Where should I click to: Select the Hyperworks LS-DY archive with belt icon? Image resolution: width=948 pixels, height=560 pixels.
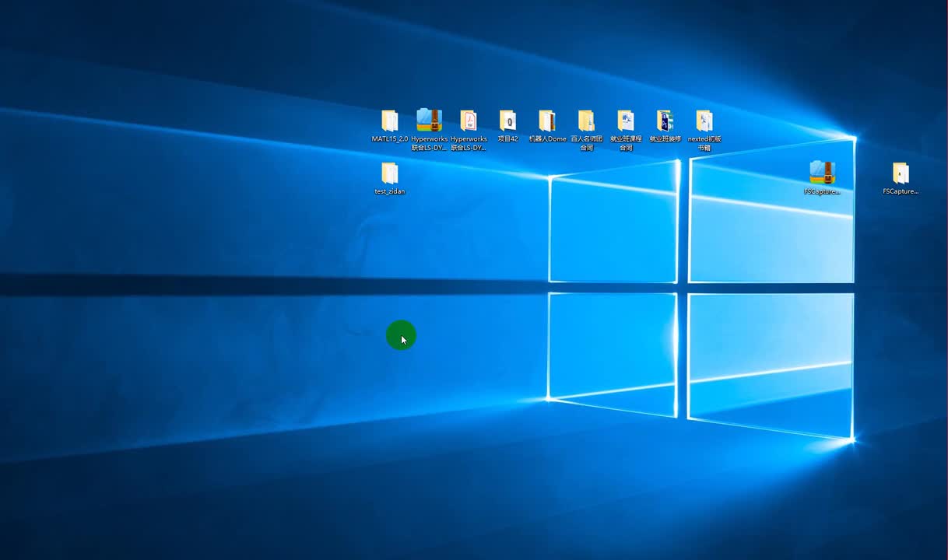pyautogui.click(x=429, y=121)
